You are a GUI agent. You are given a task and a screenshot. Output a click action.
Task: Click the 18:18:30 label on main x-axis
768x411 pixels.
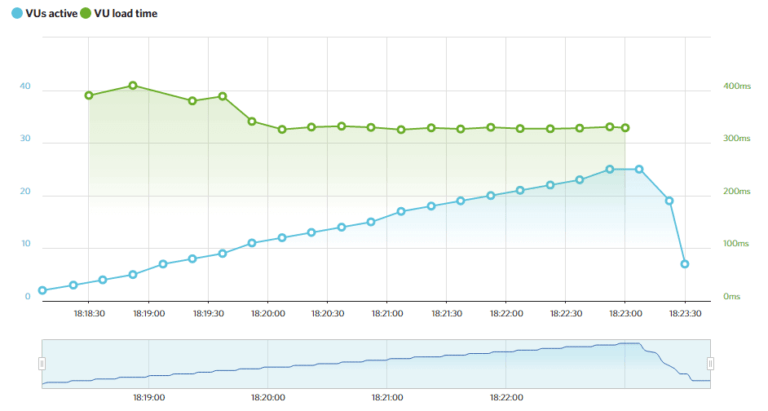tap(89, 313)
